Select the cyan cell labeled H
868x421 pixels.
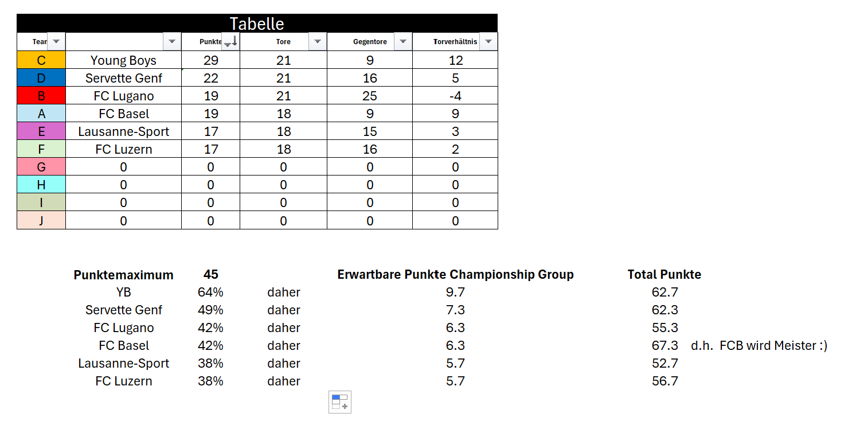point(41,185)
